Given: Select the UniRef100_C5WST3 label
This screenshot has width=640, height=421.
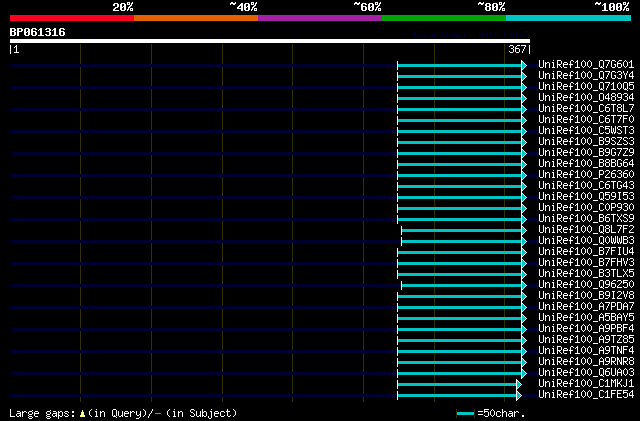Looking at the screenshot, I should click(586, 130).
